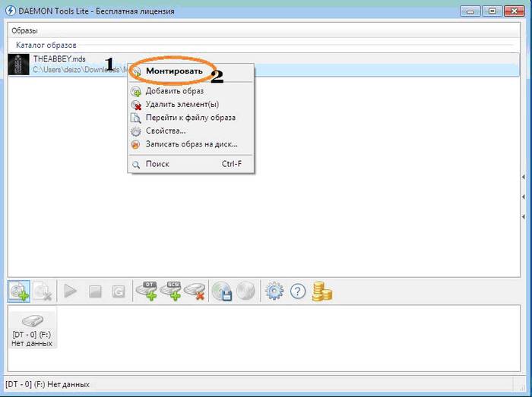Choose Записать образ на диск...
This screenshot has width=532, height=397.
[x=192, y=144]
